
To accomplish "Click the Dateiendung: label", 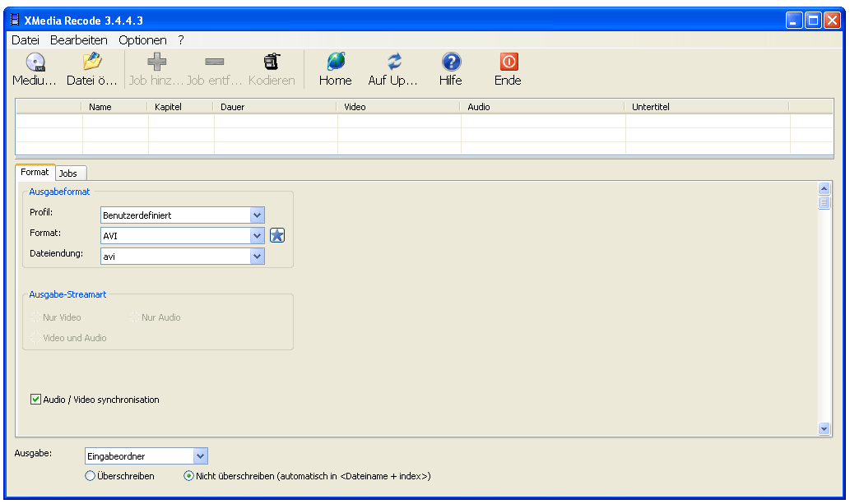I will click(x=57, y=253).
